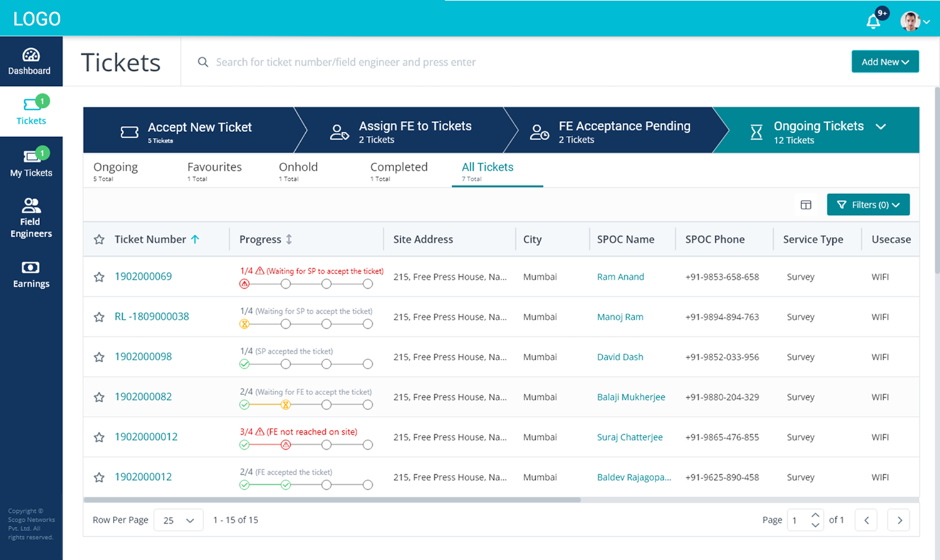Open the Dashboard from the sidebar
Image resolution: width=940 pixels, height=560 pixels.
[31, 61]
